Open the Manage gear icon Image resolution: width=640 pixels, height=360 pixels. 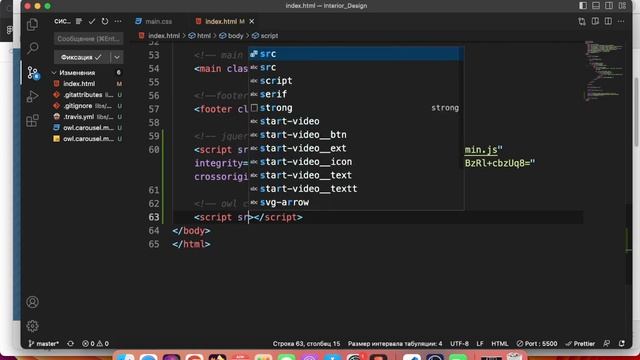pyautogui.click(x=32, y=326)
